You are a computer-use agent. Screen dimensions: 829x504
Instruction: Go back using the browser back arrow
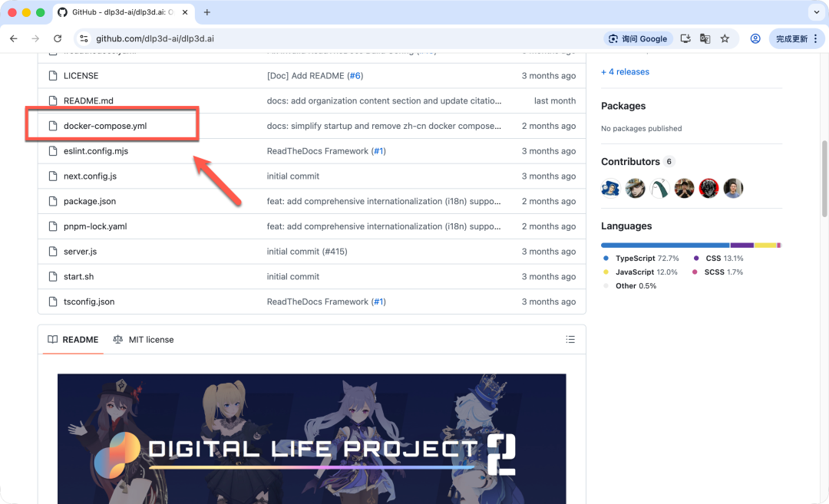click(x=14, y=38)
